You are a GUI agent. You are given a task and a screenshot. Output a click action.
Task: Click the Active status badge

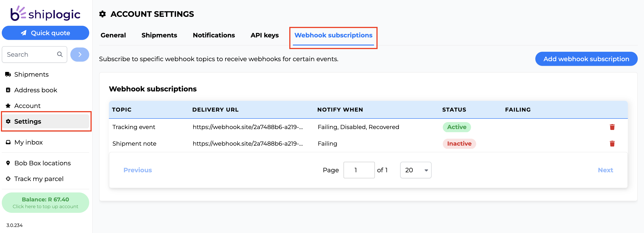coord(456,127)
